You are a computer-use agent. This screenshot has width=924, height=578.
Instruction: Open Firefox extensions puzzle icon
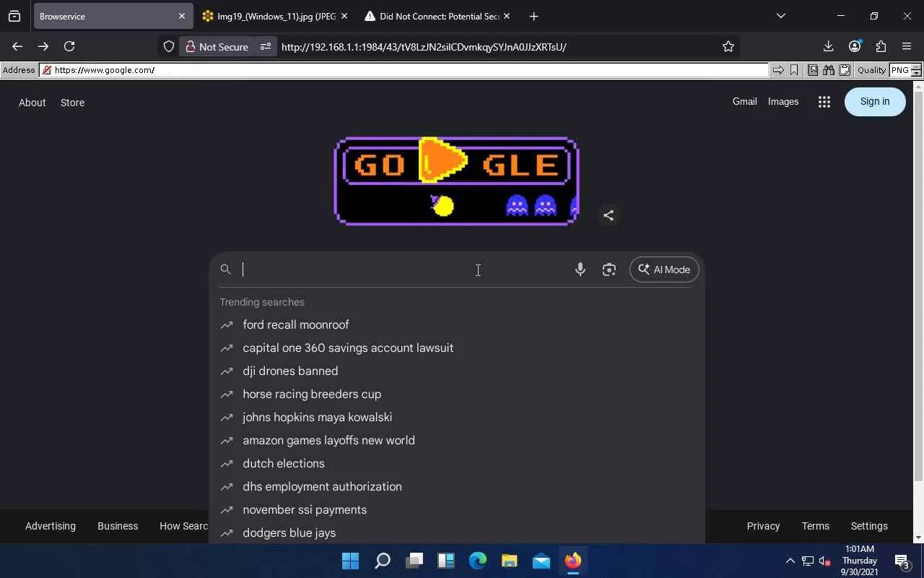[881, 46]
